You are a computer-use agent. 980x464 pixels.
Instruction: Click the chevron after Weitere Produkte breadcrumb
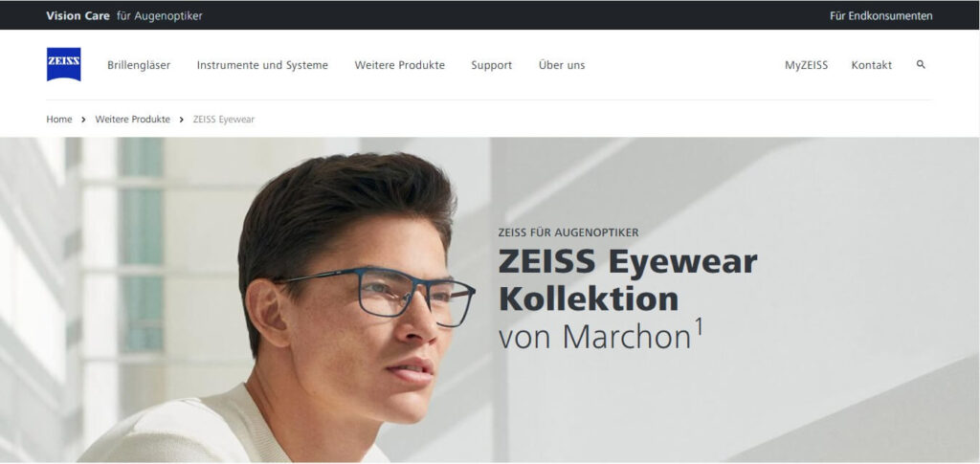pyautogui.click(x=181, y=120)
